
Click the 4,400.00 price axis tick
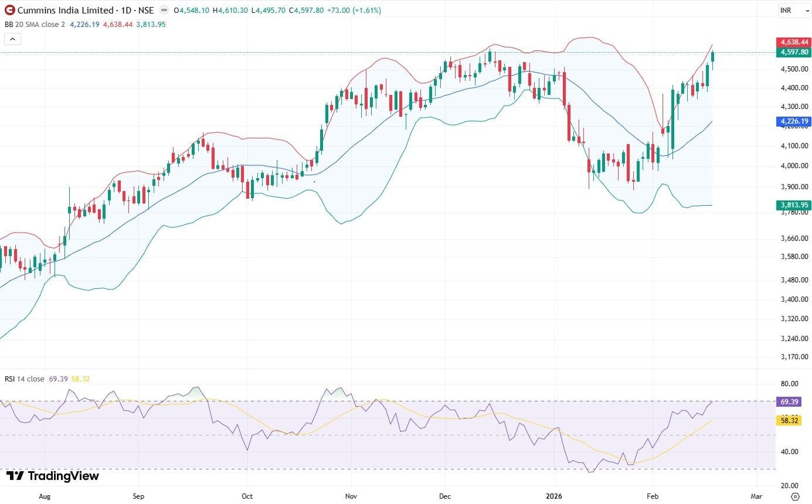(x=794, y=88)
